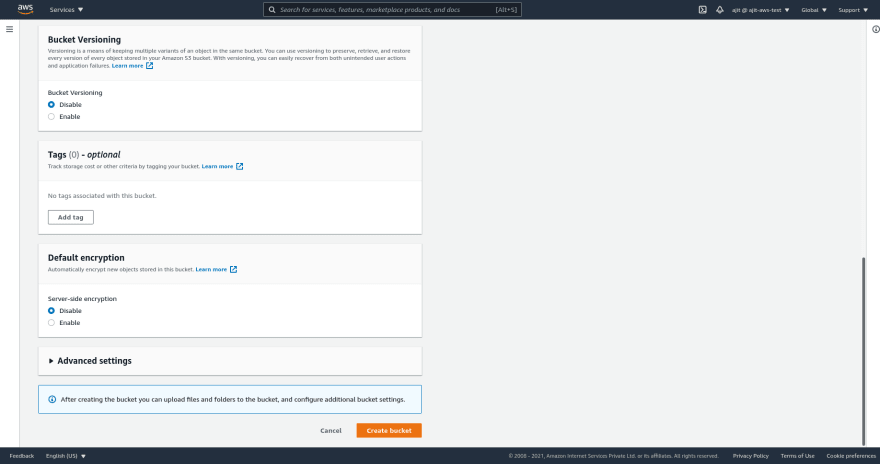Select Disable for Bucket Versioning

point(51,104)
